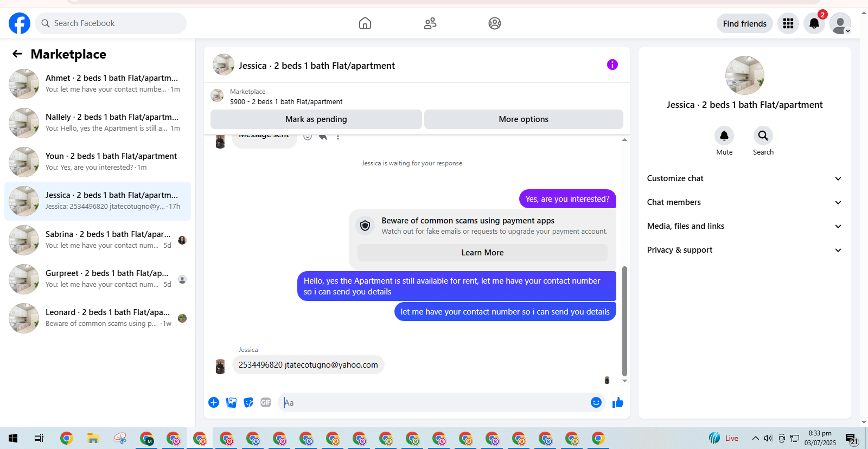
Task: Open the Live cricket widget in taskbar
Action: 724,438
